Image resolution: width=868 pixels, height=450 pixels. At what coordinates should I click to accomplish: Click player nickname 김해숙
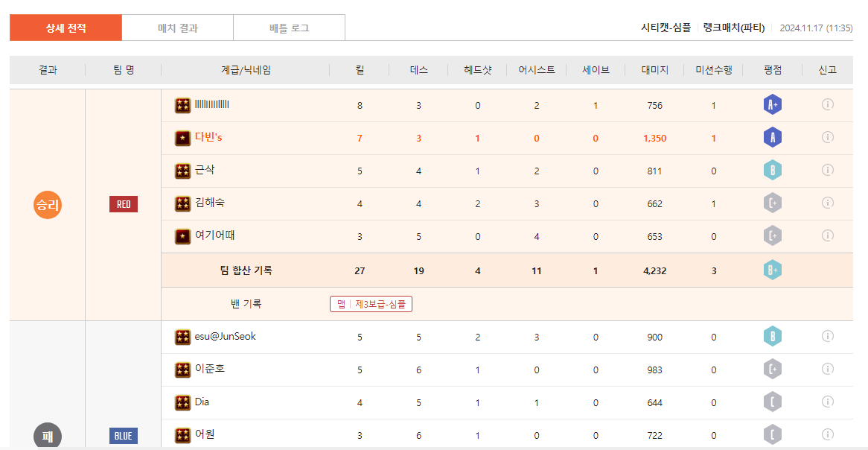209,203
